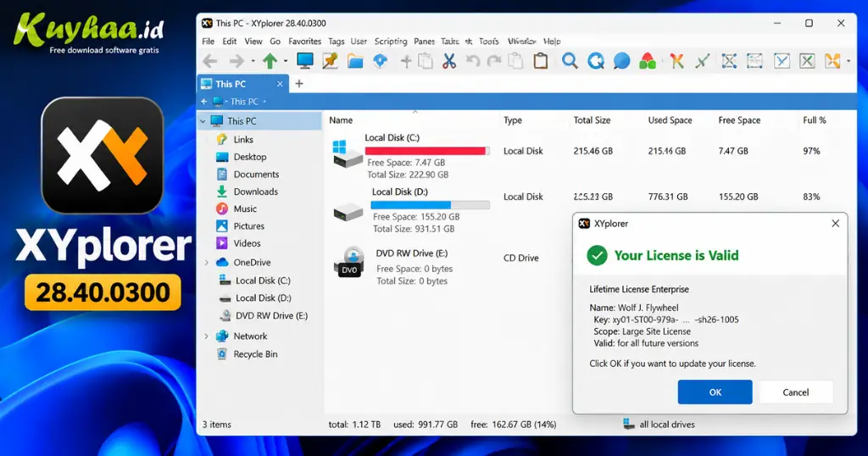Screen dimensions: 868x456
Task: Select Desktop in the folder tree
Action: [x=250, y=157]
